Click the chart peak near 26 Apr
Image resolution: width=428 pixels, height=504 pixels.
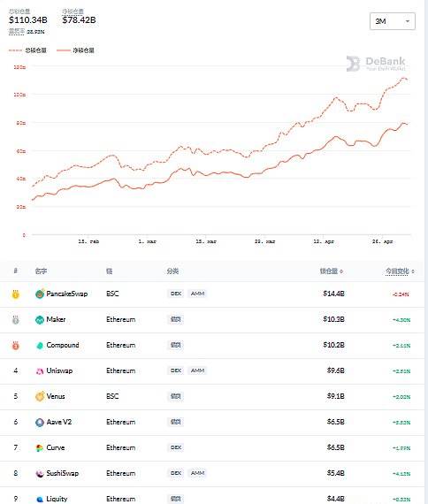pos(403,78)
